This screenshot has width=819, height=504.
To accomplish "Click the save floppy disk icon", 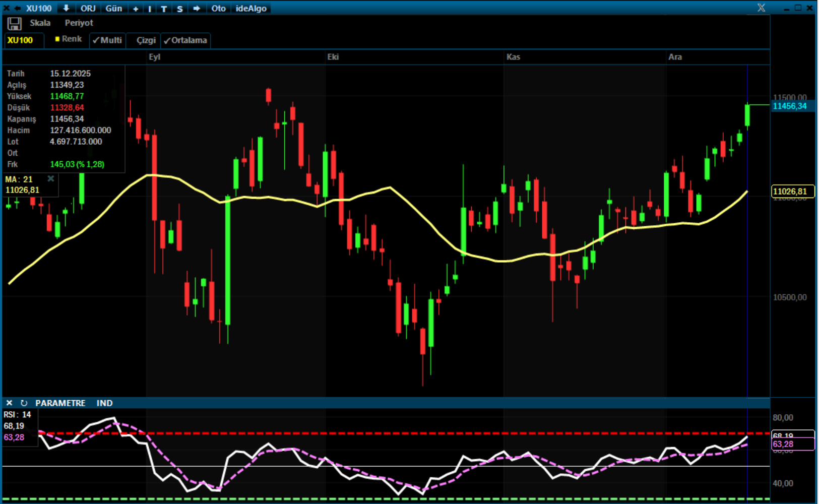I will coord(14,24).
